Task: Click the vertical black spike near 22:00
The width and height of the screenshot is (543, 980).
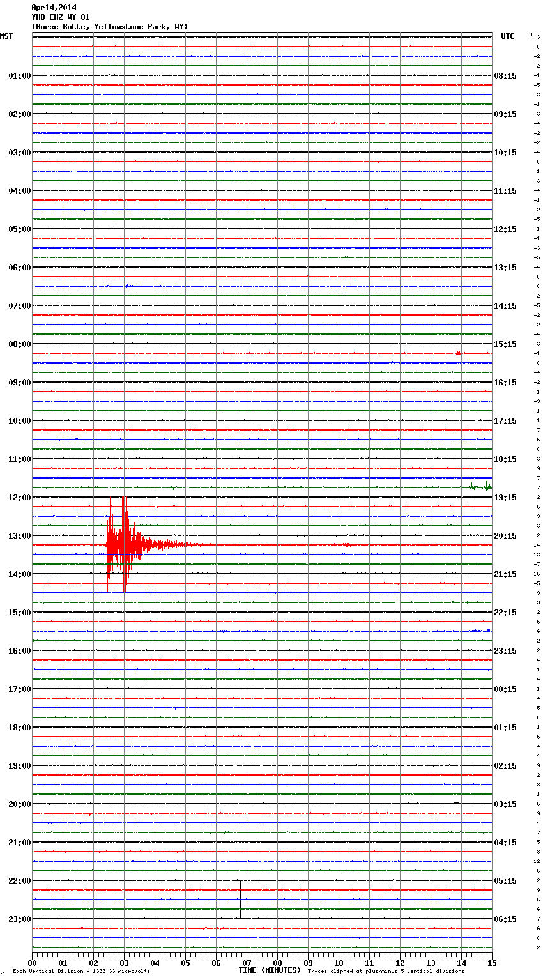Action: [241, 899]
